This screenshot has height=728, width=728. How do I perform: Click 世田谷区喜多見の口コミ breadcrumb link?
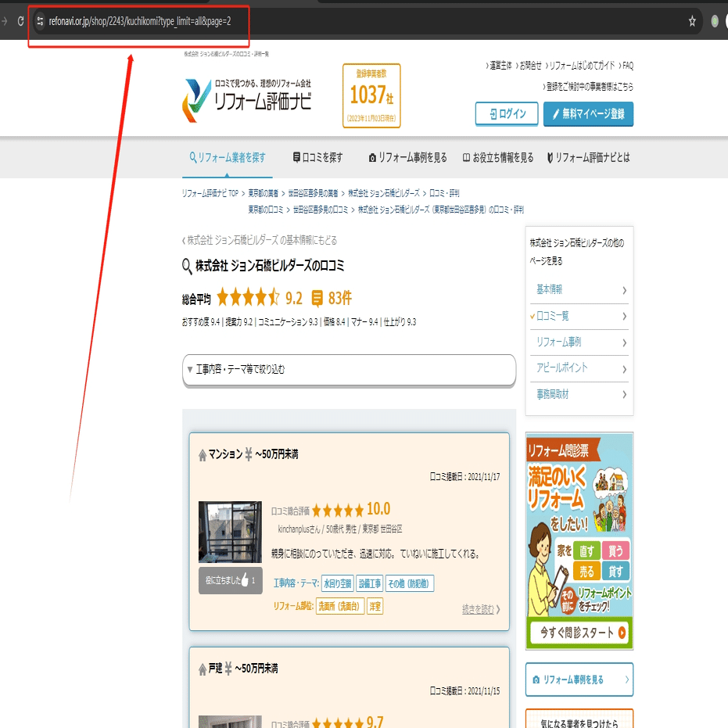(321, 210)
